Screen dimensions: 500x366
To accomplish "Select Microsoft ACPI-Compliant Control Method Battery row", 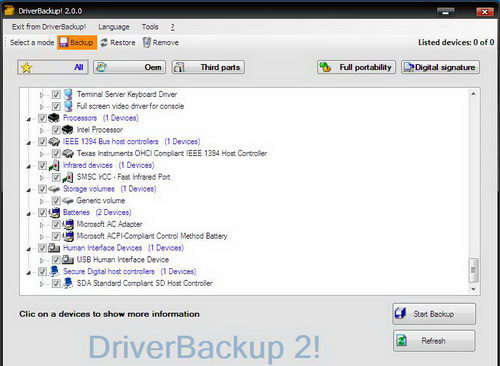I will pyautogui.click(x=152, y=236).
